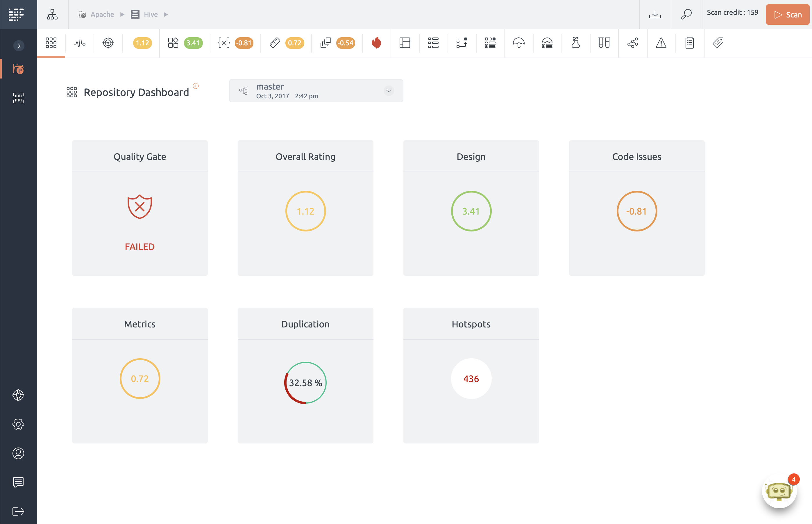The height and width of the screenshot is (524, 812).
Task: Open the hotspots flame icon tab
Action: point(376,43)
